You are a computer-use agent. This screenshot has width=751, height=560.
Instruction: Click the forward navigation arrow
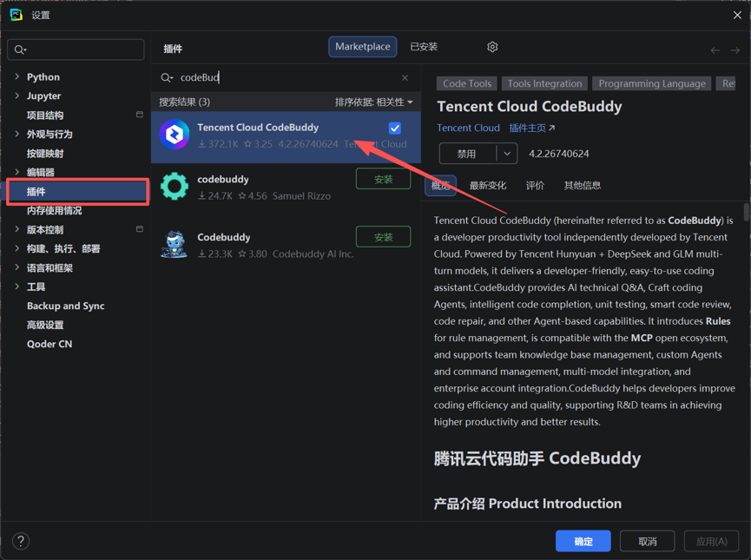[x=735, y=50]
